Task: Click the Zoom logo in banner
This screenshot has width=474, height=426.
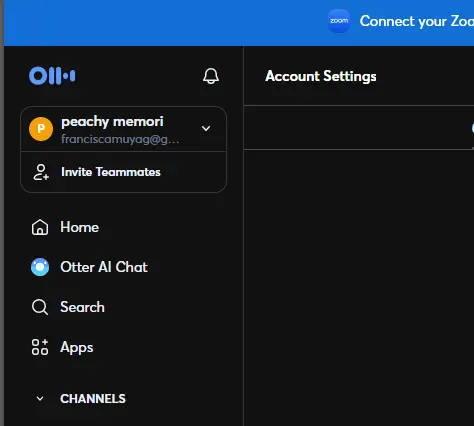Action: click(339, 21)
